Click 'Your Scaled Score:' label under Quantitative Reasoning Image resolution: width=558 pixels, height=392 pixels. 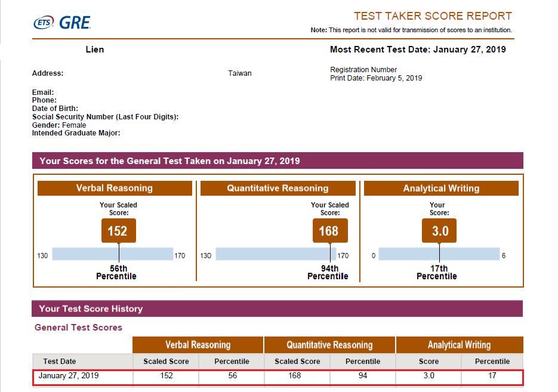pyautogui.click(x=329, y=209)
